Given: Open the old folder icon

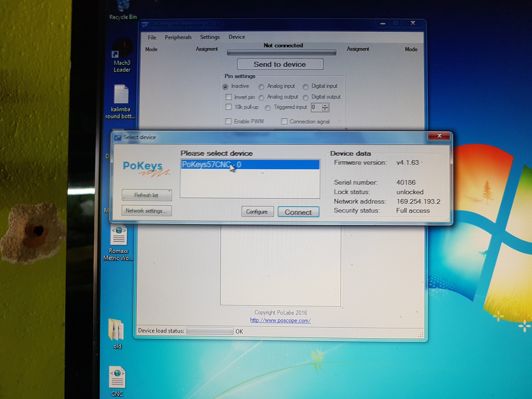Looking at the screenshot, I should click(117, 330).
